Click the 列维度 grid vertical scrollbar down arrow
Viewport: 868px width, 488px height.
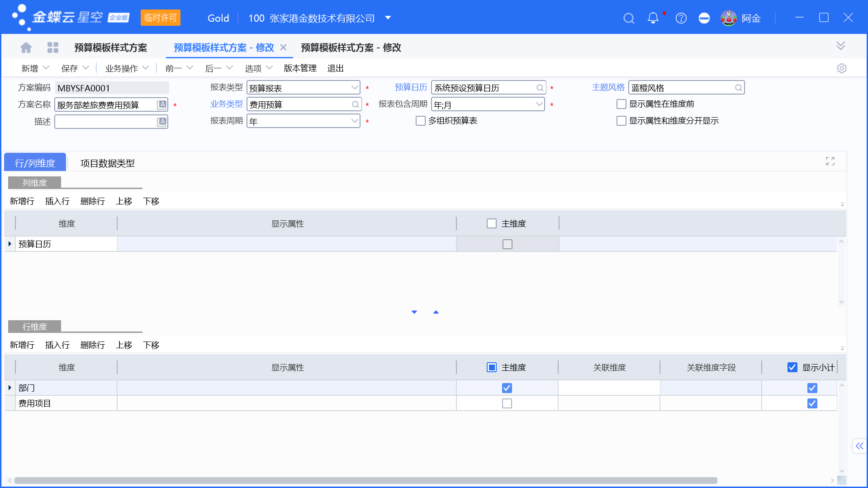(x=842, y=302)
